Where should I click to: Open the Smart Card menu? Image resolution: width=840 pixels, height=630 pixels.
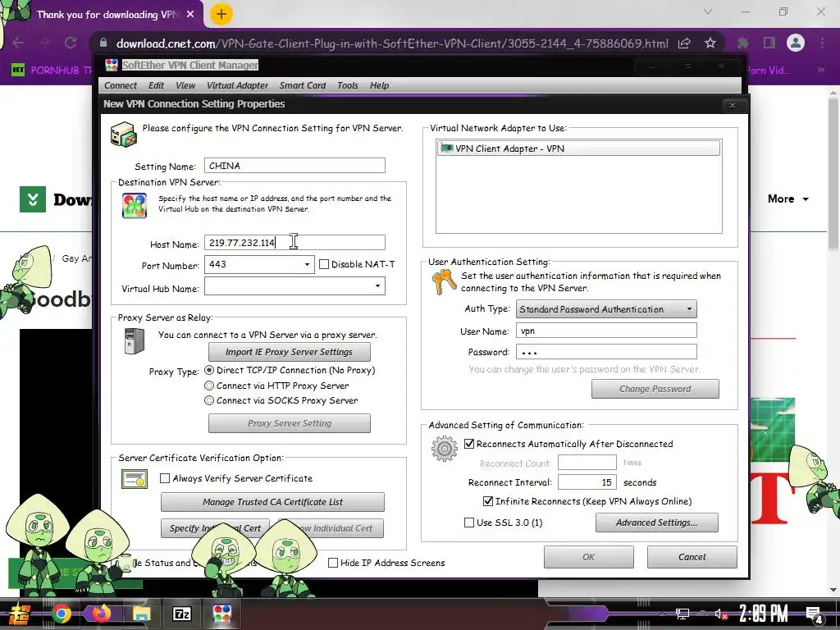302,85
